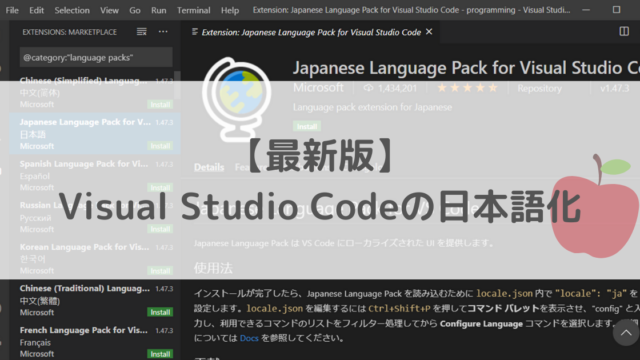The width and height of the screenshot is (640, 360).
Task: Install Japanese Language Pack from list
Action: point(160,146)
